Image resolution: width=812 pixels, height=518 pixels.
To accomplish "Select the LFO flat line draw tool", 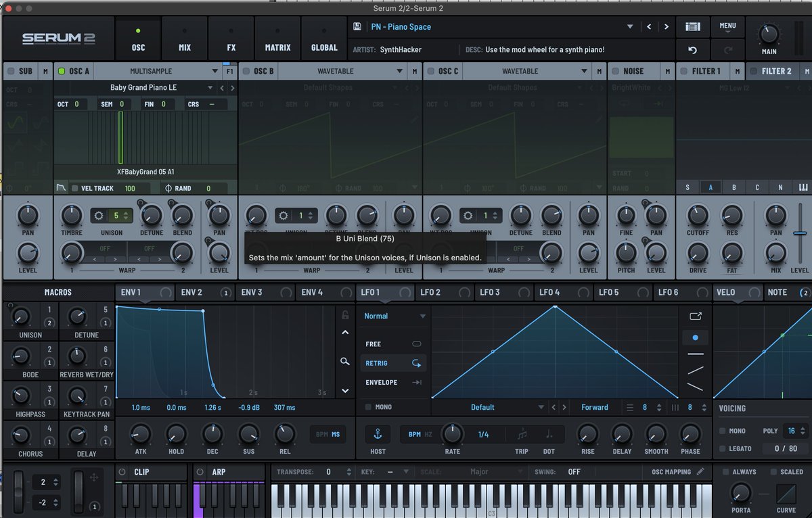I will tap(696, 354).
